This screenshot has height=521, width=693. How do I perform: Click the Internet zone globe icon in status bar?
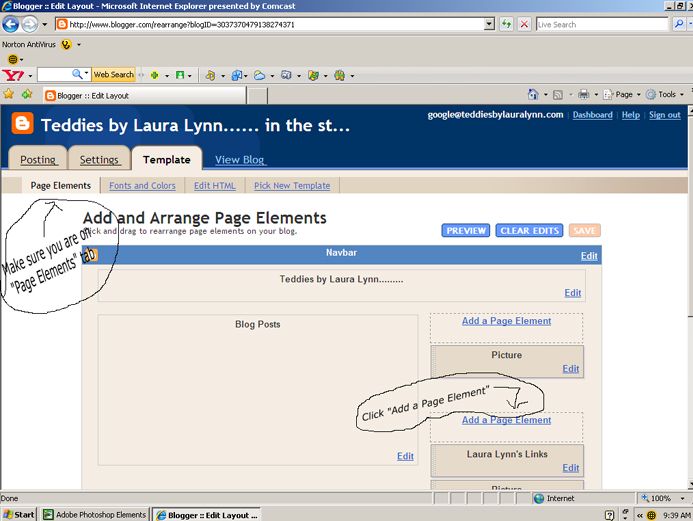538,498
